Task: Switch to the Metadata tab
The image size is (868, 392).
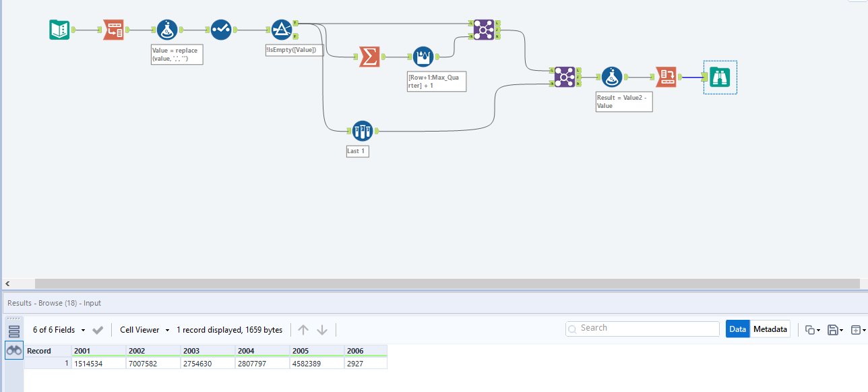Action: [x=770, y=329]
